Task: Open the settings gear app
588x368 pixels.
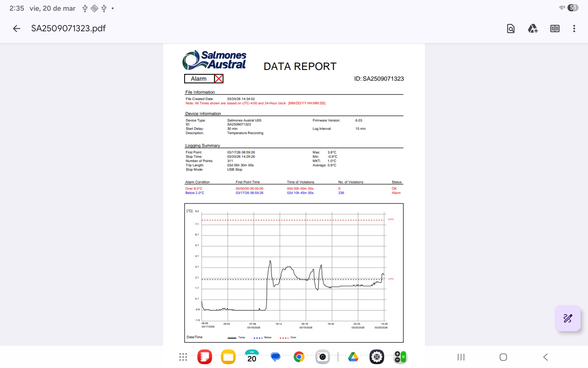Action: (x=377, y=357)
